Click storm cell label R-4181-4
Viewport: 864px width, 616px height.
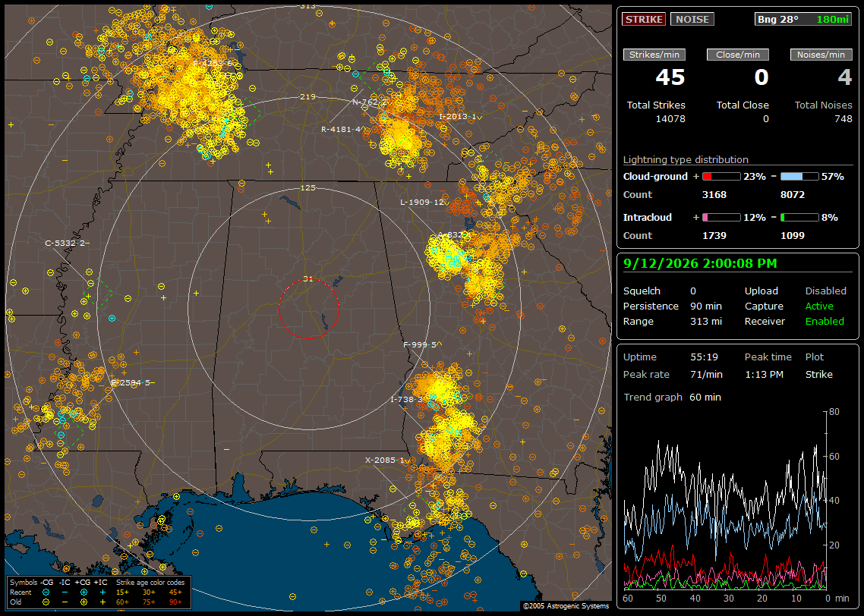click(341, 130)
